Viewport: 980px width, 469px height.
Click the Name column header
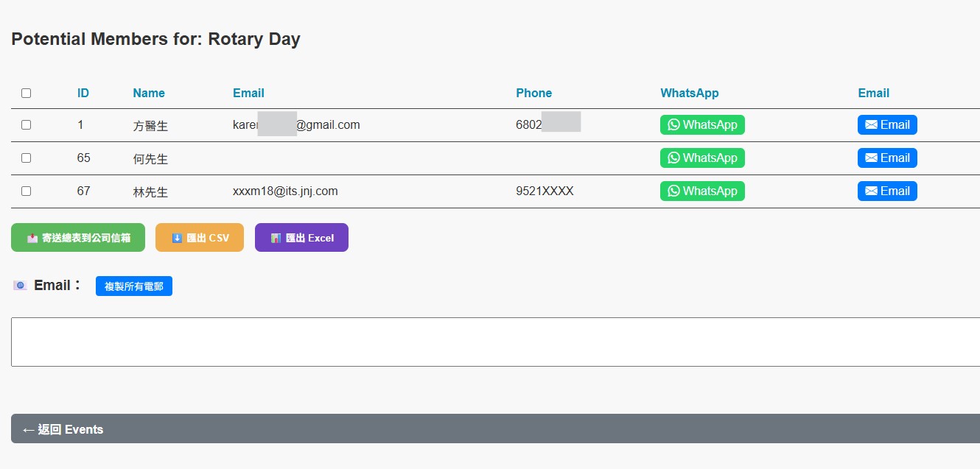coord(149,93)
